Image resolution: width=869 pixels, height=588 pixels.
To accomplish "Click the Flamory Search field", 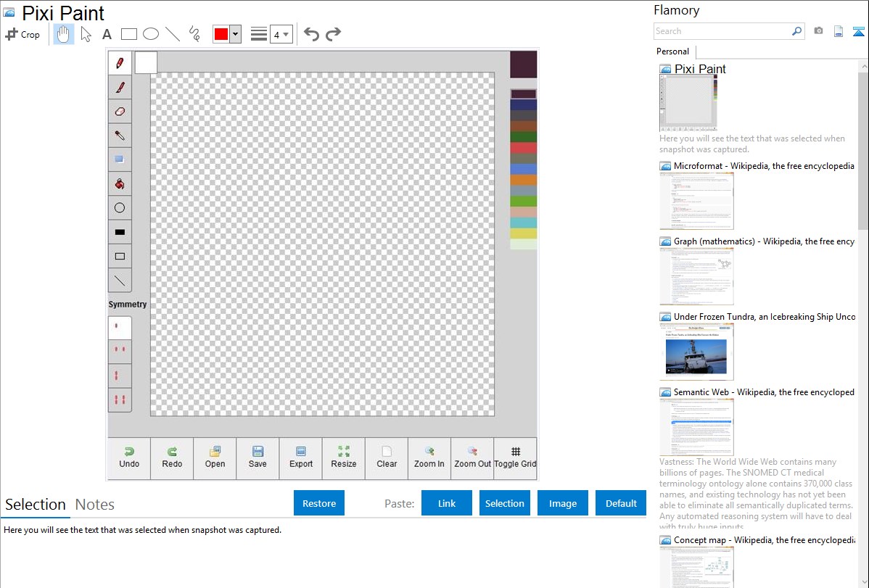I will [x=722, y=31].
